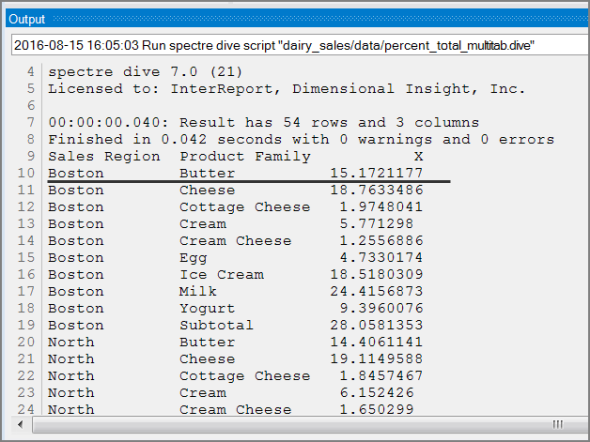Click 'Butter' in the North row

point(207,342)
